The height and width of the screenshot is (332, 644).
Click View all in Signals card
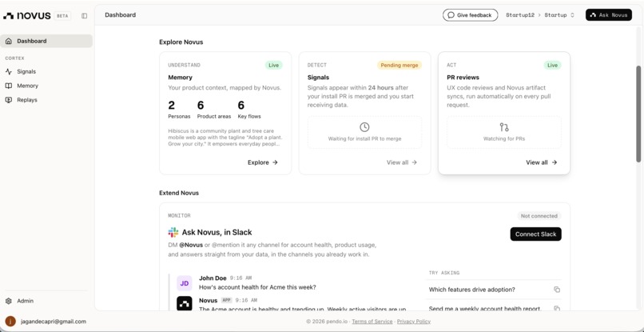pos(402,162)
